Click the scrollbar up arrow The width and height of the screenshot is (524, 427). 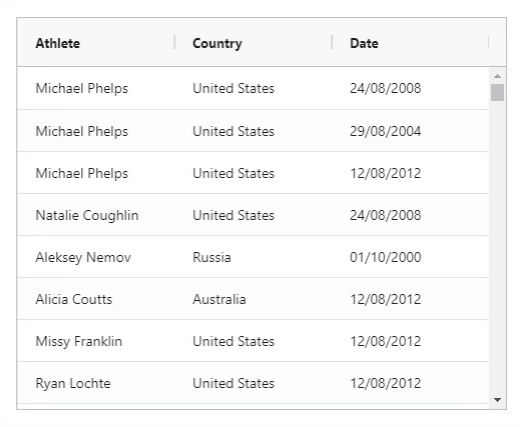[497, 76]
